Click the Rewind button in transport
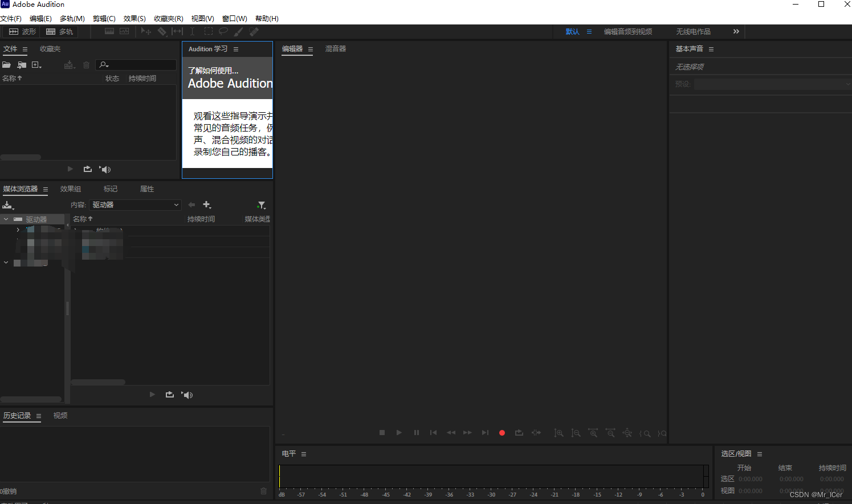 tap(451, 433)
